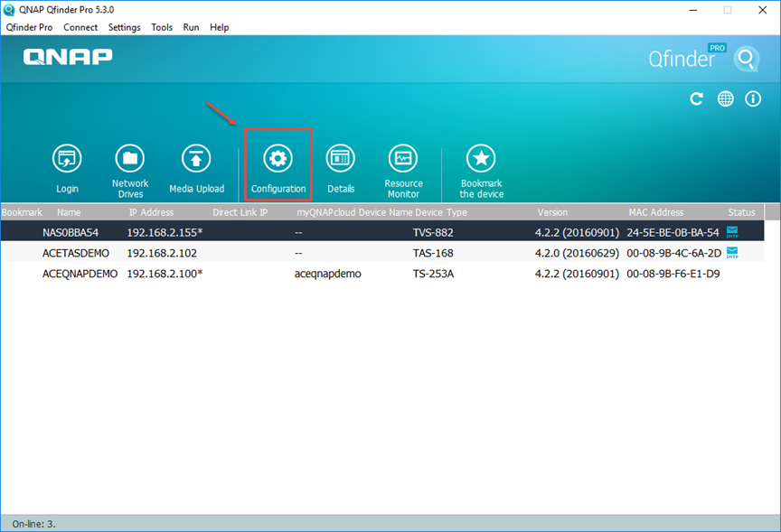Image resolution: width=781 pixels, height=532 pixels.
Task: Open the Connect menu
Action: [x=80, y=27]
